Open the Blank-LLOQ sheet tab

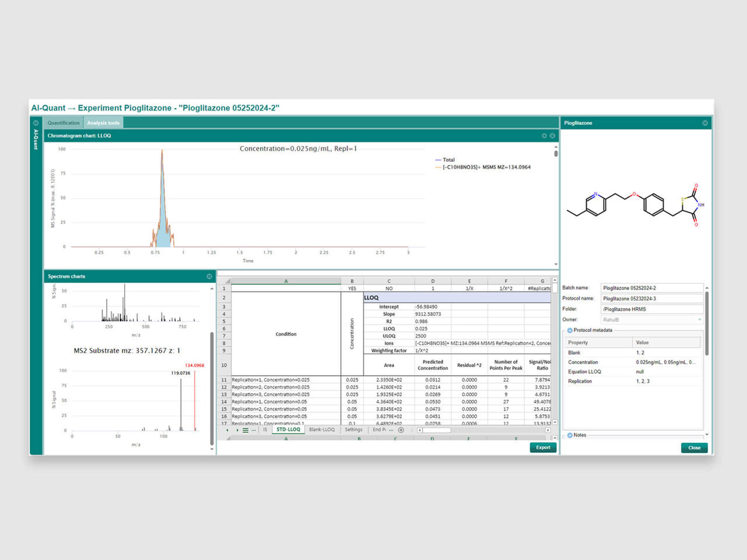tap(322, 430)
